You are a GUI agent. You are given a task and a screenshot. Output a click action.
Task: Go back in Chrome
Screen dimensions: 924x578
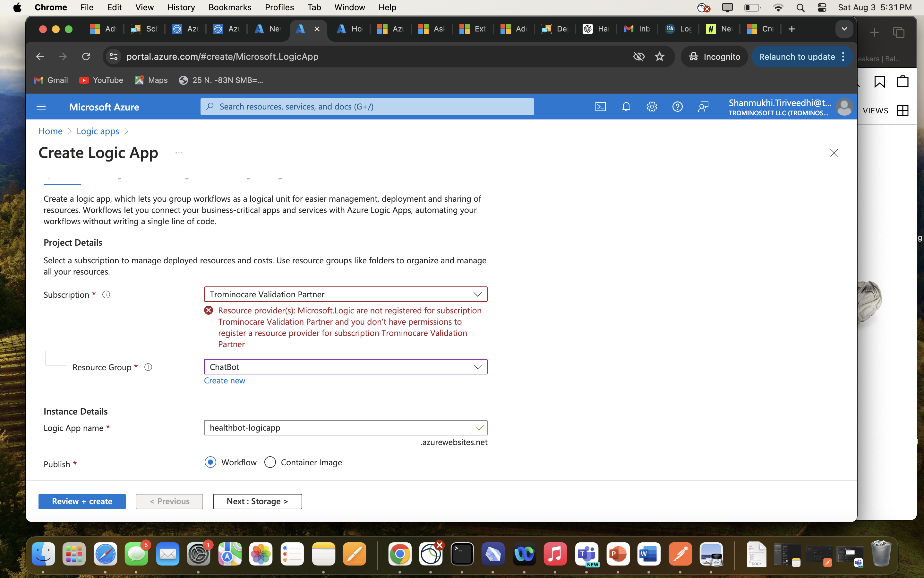point(40,57)
